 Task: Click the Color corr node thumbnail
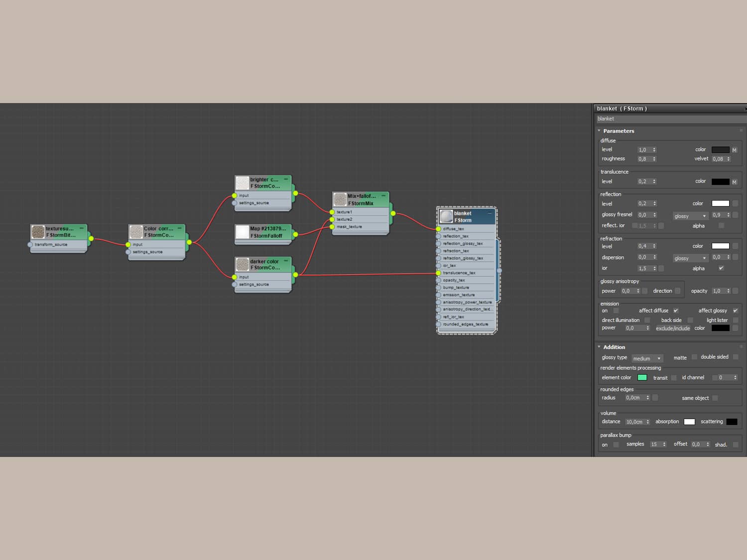coord(136,232)
